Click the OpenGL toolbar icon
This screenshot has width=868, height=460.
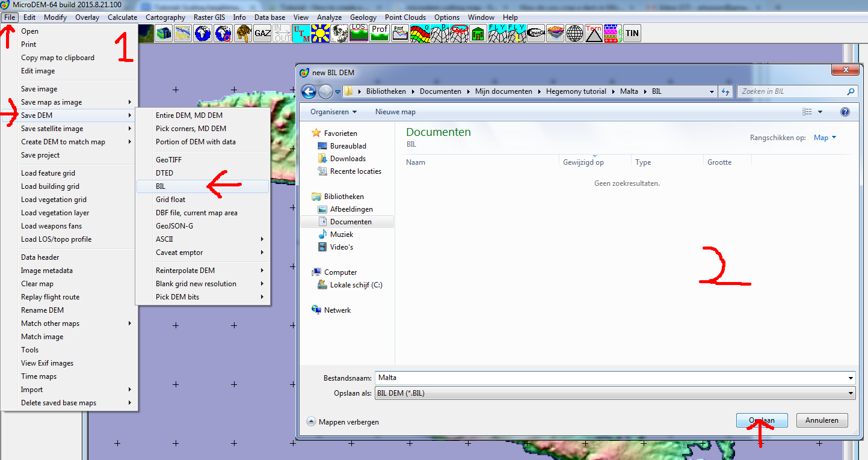[536, 33]
